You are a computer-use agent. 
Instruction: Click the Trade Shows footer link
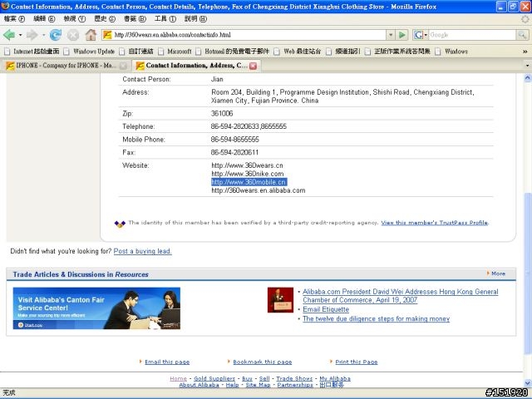pyautogui.click(x=294, y=379)
